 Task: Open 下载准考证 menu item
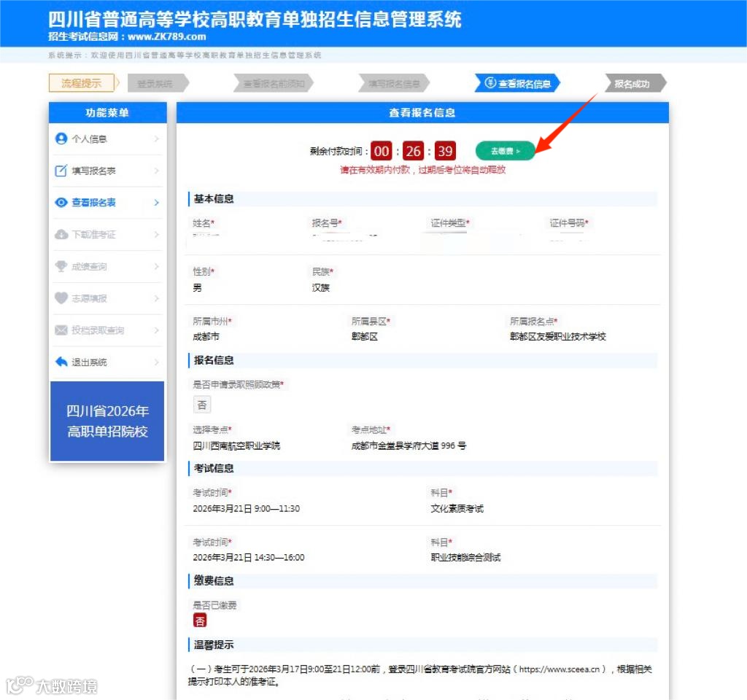pyautogui.click(x=108, y=234)
